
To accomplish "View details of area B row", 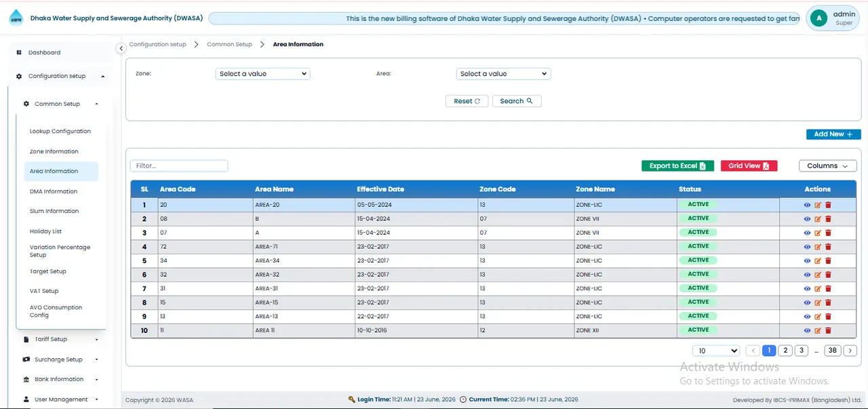I will 807,218.
